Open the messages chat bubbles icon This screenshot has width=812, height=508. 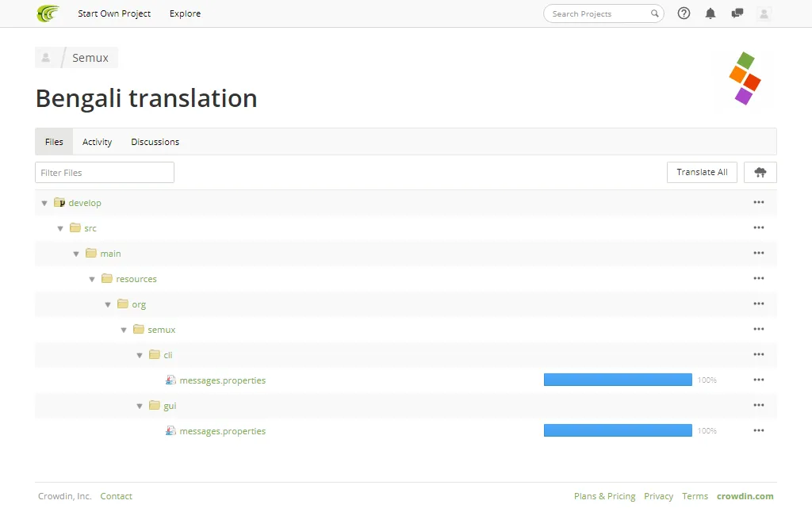pyautogui.click(x=737, y=13)
